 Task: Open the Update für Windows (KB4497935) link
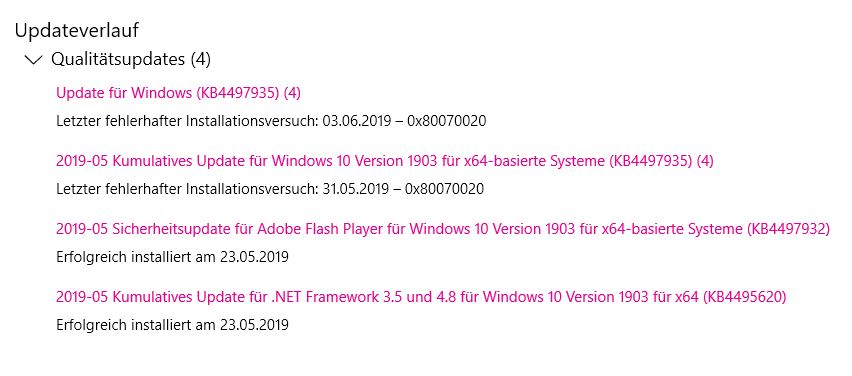pyautogui.click(x=178, y=93)
